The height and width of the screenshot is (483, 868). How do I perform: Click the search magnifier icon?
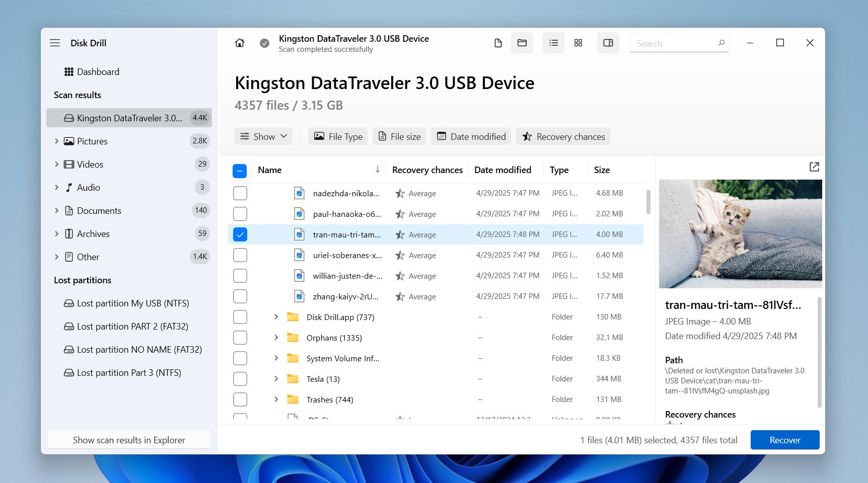tap(721, 43)
